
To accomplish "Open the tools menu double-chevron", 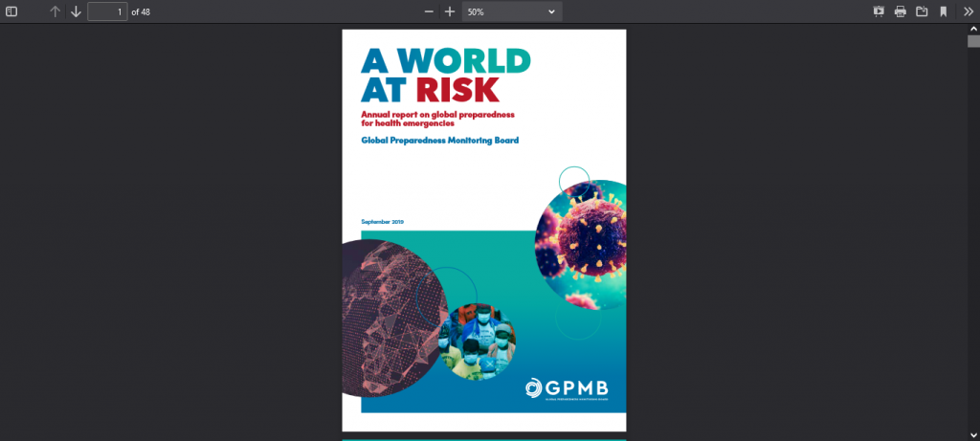I will coord(969,11).
